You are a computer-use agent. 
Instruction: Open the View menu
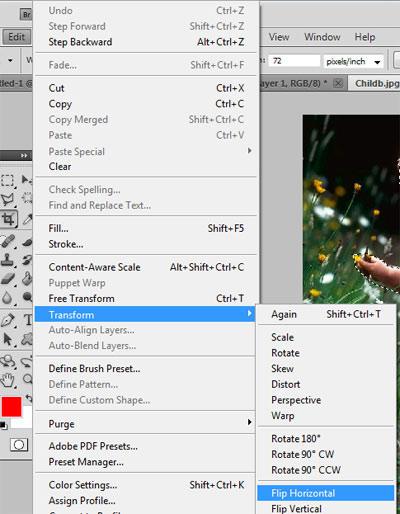point(279,37)
